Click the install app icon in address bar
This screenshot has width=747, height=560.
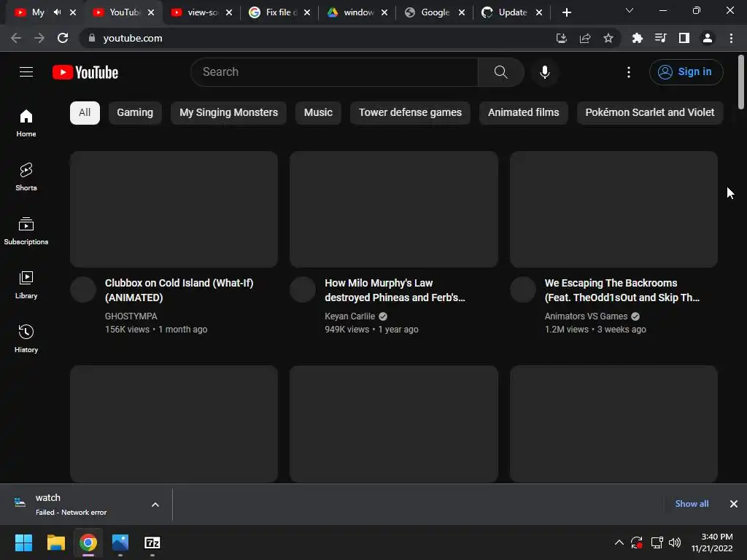(x=562, y=38)
